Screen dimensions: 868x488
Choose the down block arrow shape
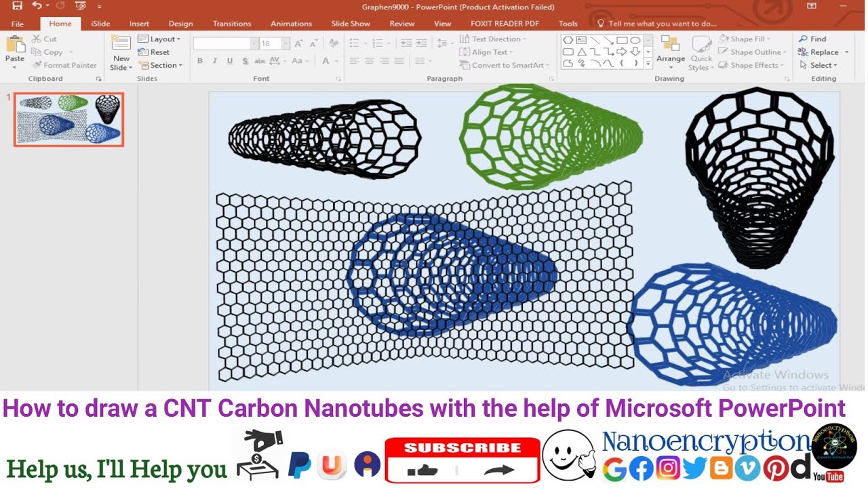point(635,52)
